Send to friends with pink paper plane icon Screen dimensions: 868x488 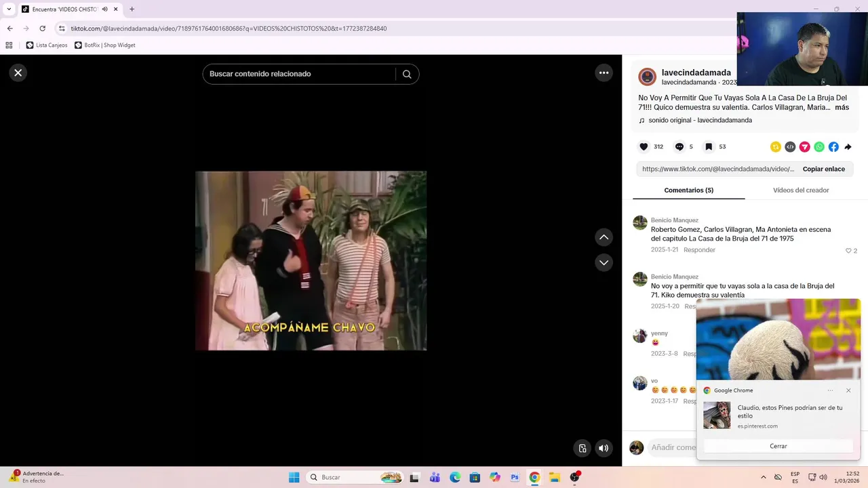click(805, 147)
